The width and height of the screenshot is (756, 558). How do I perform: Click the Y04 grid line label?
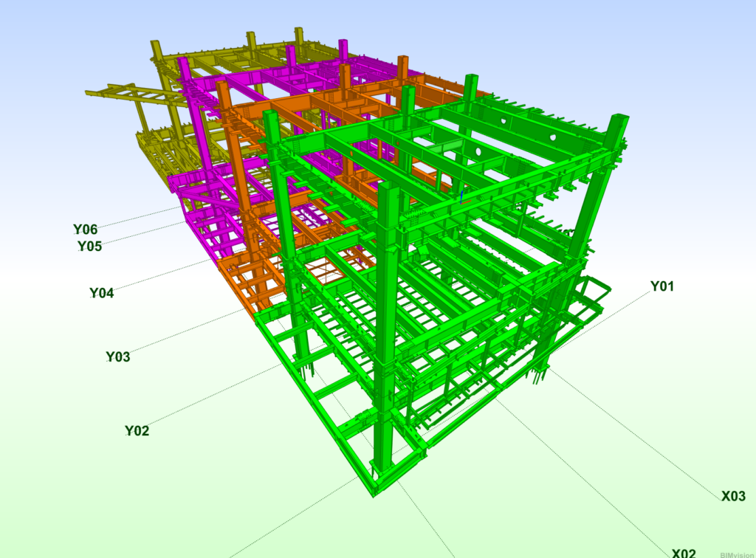102,293
